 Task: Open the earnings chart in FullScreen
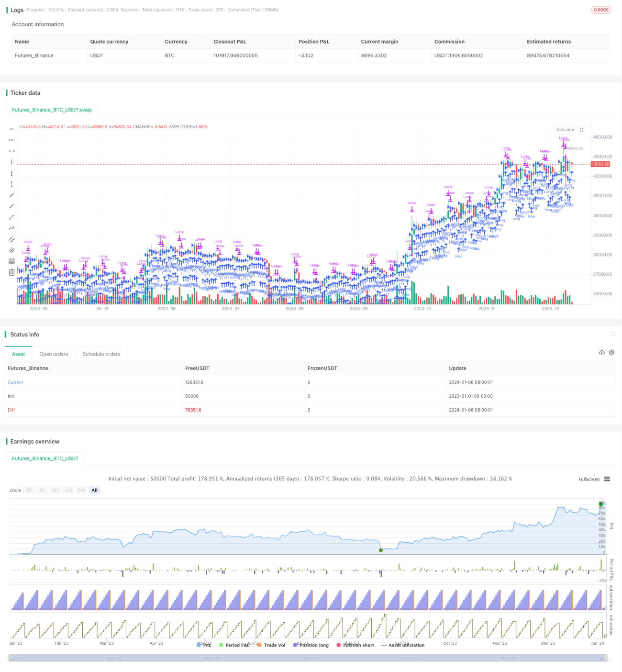click(x=589, y=479)
